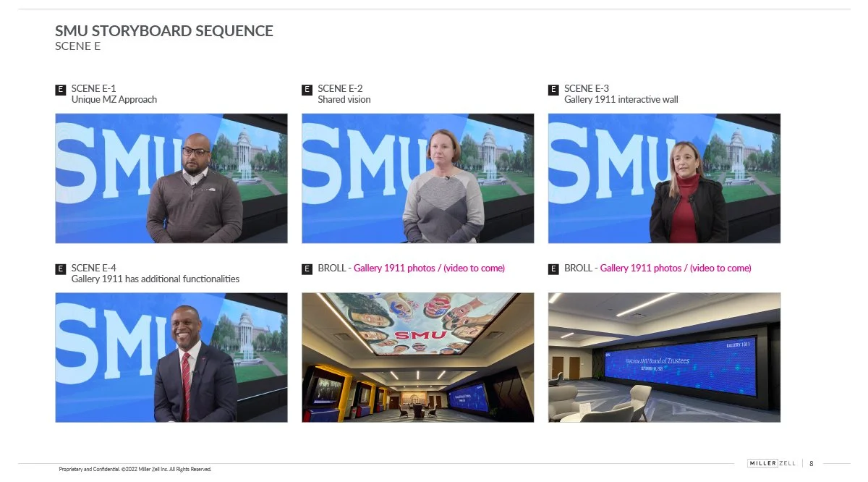Click the 'Shared vision' caption
This screenshot has height=482, width=868.
click(x=344, y=100)
